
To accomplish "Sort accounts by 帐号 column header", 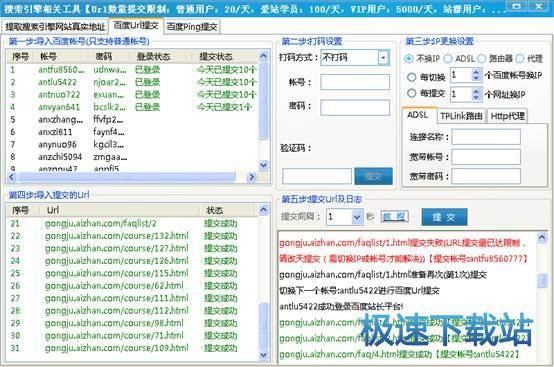I will (x=62, y=56).
